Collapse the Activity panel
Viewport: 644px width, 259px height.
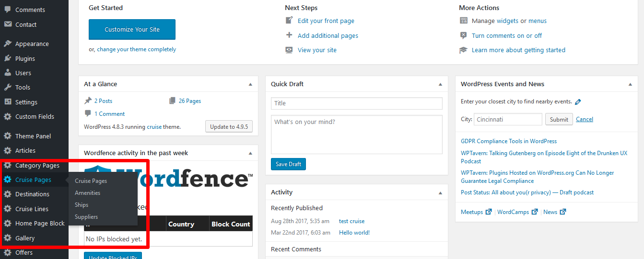pyautogui.click(x=440, y=192)
